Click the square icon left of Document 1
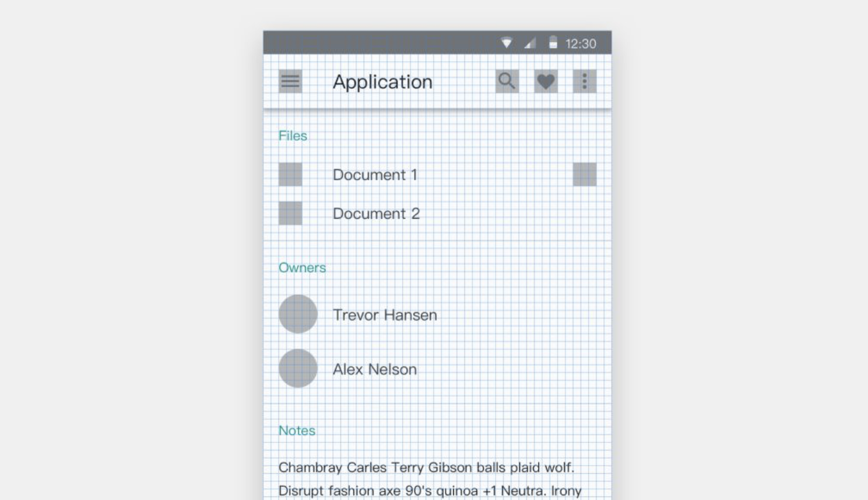 tap(290, 174)
